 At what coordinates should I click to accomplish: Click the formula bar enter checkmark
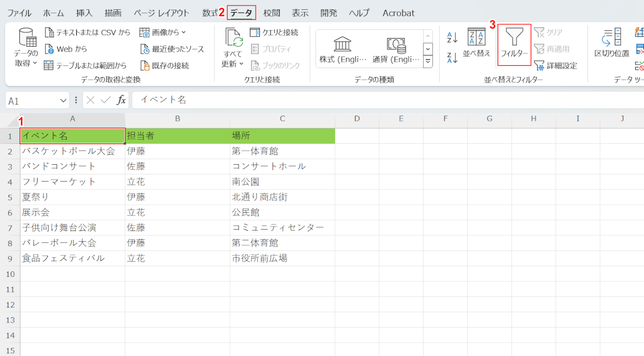pos(106,100)
